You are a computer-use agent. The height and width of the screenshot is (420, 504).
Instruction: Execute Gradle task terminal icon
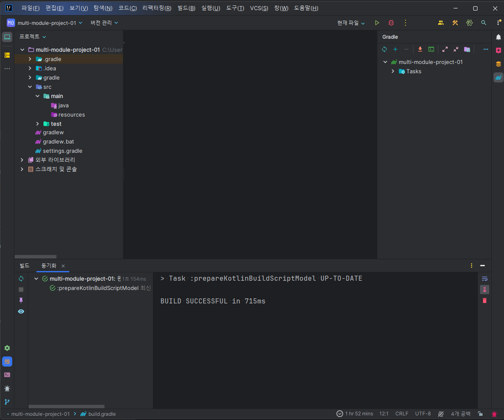[x=431, y=50]
